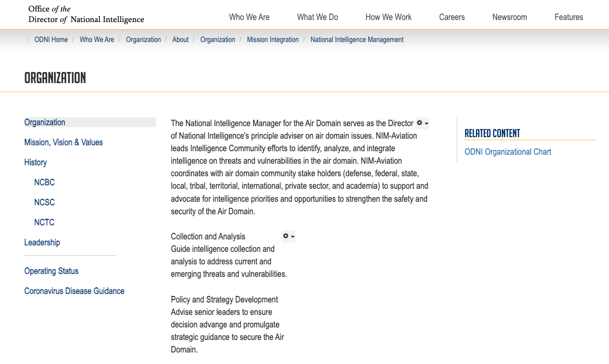This screenshot has height=364, width=609.
Task: Open NCTC sidebar sub-item
Action: 44,222
